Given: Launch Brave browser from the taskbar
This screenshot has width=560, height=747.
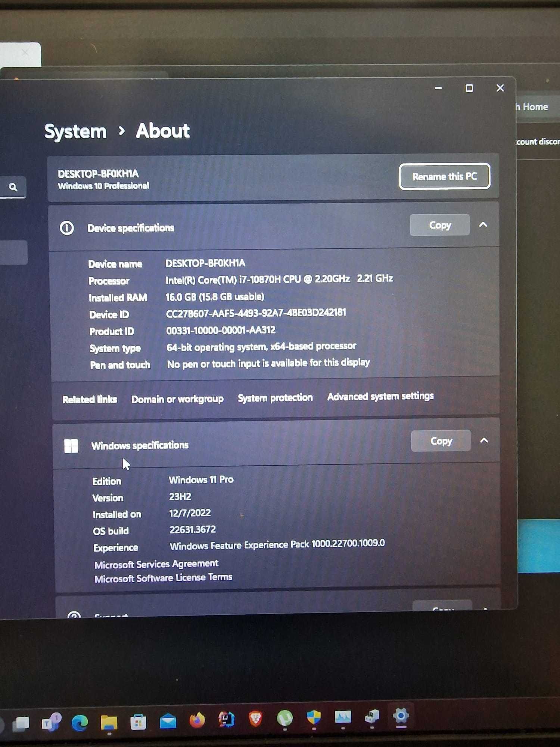Looking at the screenshot, I should (255, 718).
